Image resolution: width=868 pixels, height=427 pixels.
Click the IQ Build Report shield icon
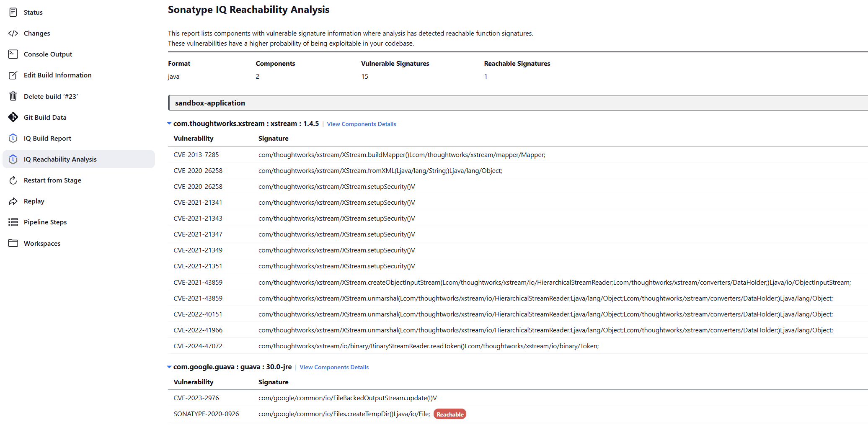coord(13,138)
